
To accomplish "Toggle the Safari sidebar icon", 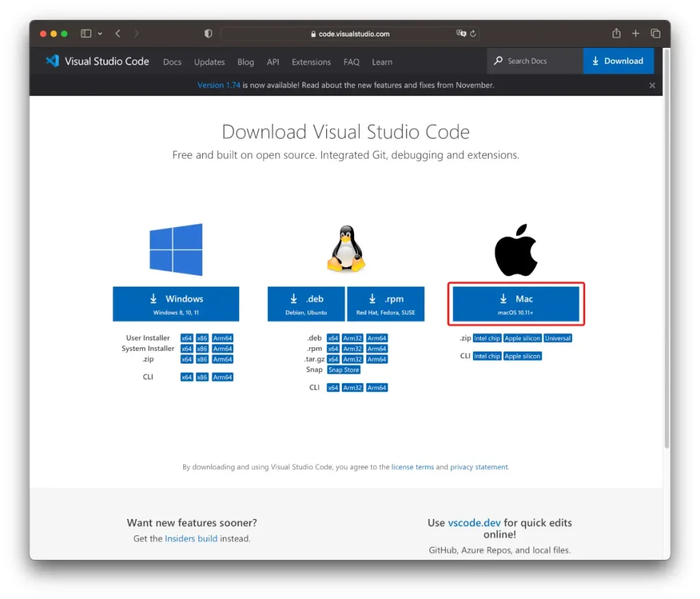I will coord(86,34).
